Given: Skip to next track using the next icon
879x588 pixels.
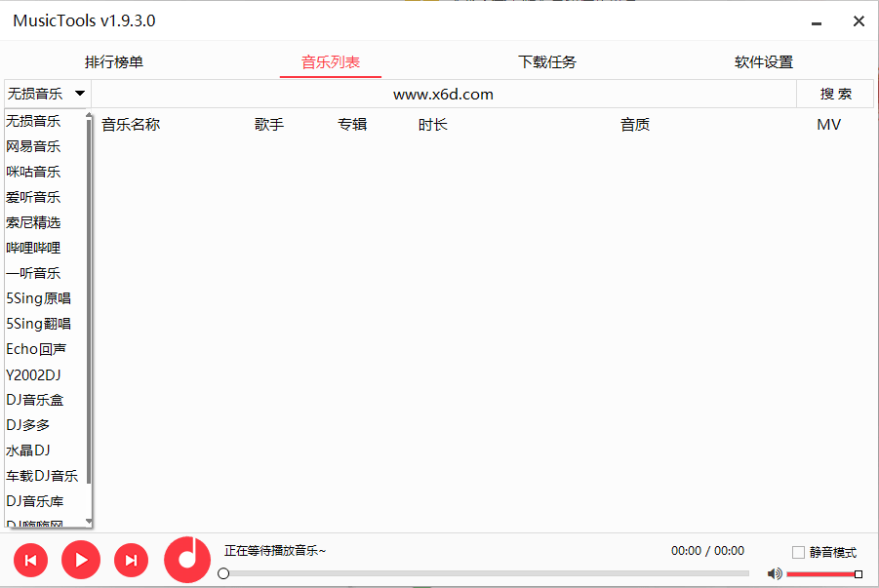Looking at the screenshot, I should point(131,560).
